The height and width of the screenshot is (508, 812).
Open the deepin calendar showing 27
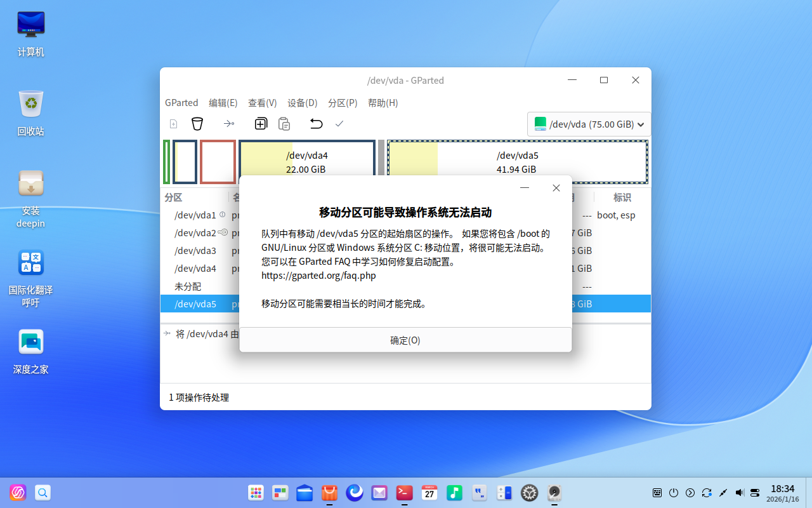pyautogui.click(x=429, y=493)
